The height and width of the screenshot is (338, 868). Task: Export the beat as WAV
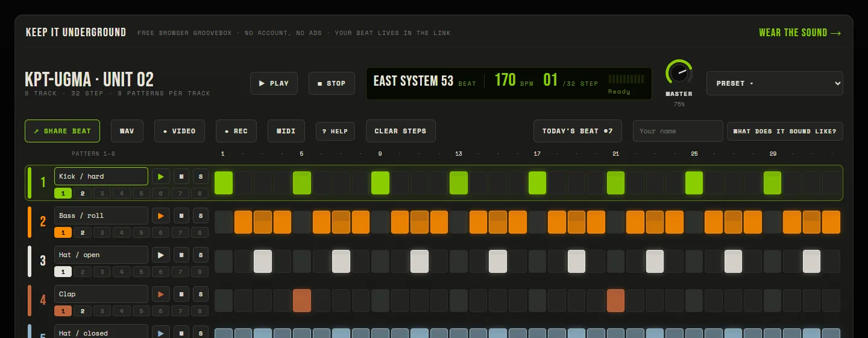click(x=127, y=131)
